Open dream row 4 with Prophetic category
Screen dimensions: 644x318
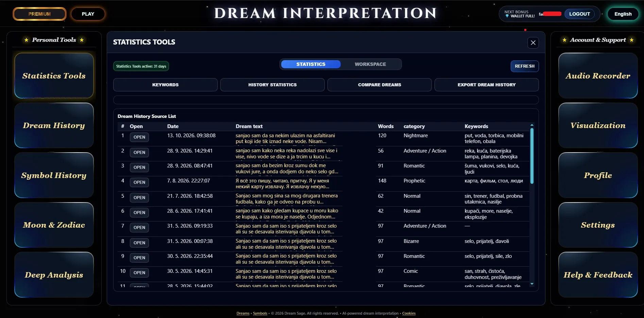point(139,182)
